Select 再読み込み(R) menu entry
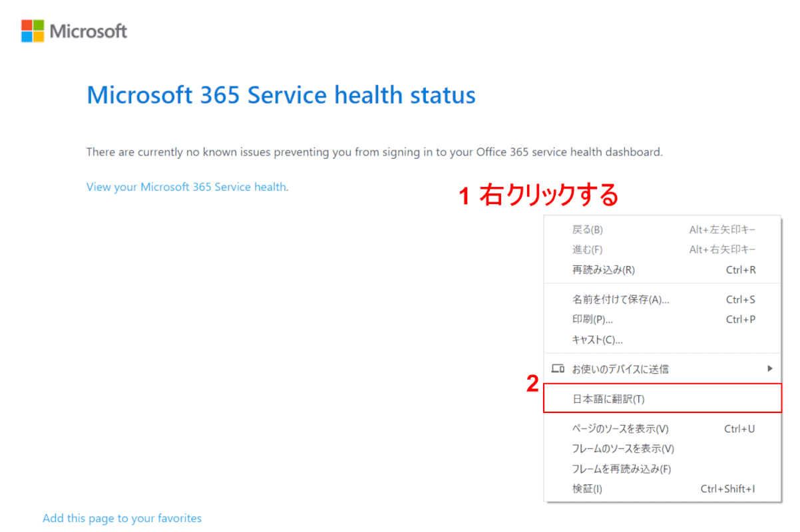 (662, 270)
